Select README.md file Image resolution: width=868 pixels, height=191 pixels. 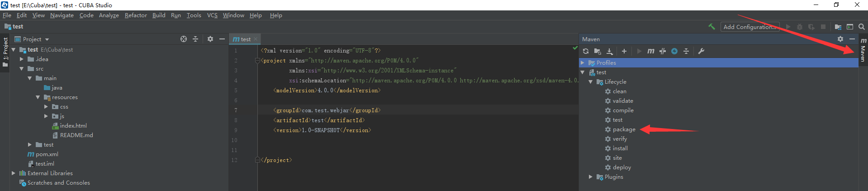point(72,135)
